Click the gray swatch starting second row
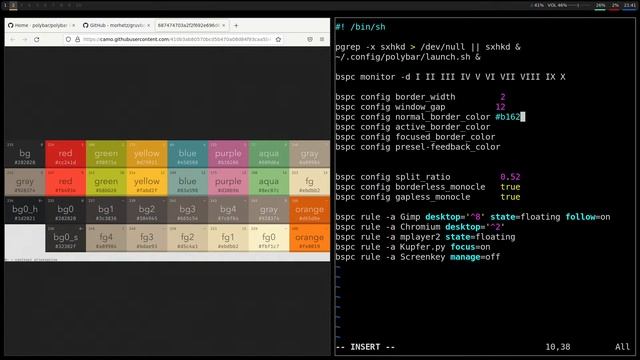This screenshot has width=640, height=360. pyautogui.click(x=25, y=182)
